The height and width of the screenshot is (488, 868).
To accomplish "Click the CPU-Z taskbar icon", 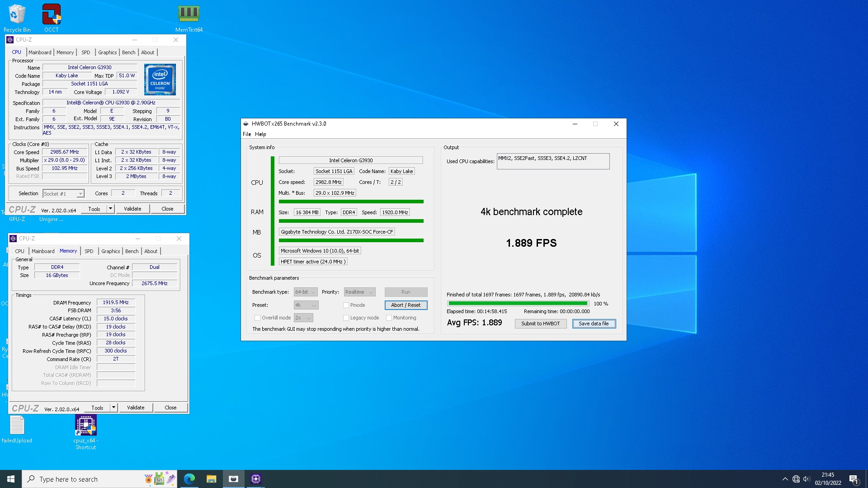I will pyautogui.click(x=255, y=479).
